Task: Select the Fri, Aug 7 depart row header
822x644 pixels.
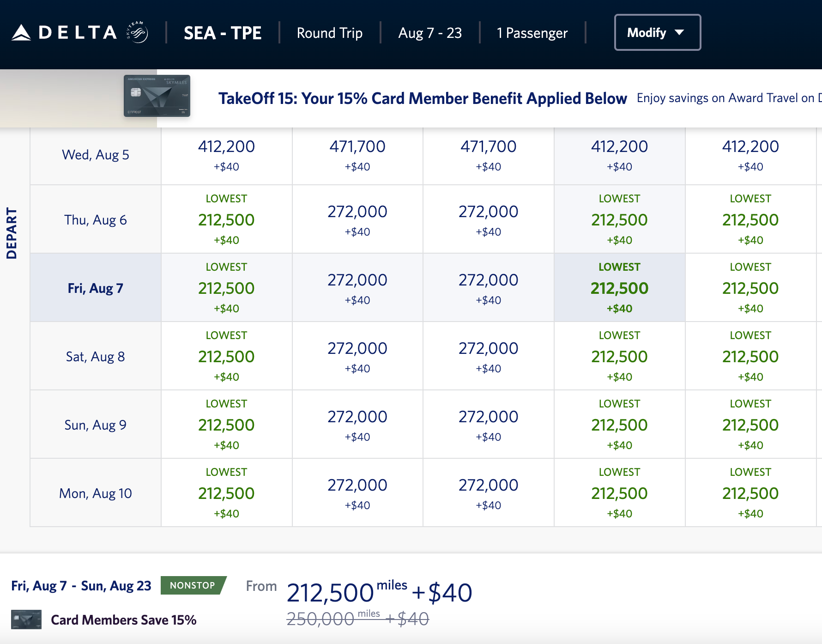Action: coord(96,288)
